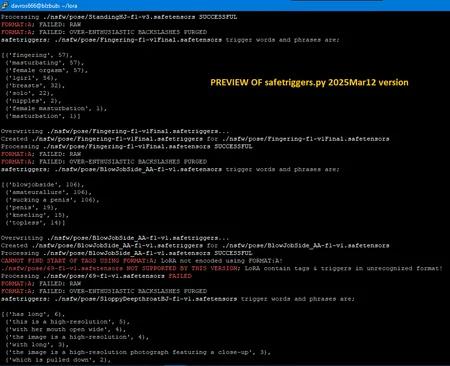The height and width of the screenshot is (366, 450).
Task: Click the PuTTY icon in the title bar
Action: coord(5,5)
